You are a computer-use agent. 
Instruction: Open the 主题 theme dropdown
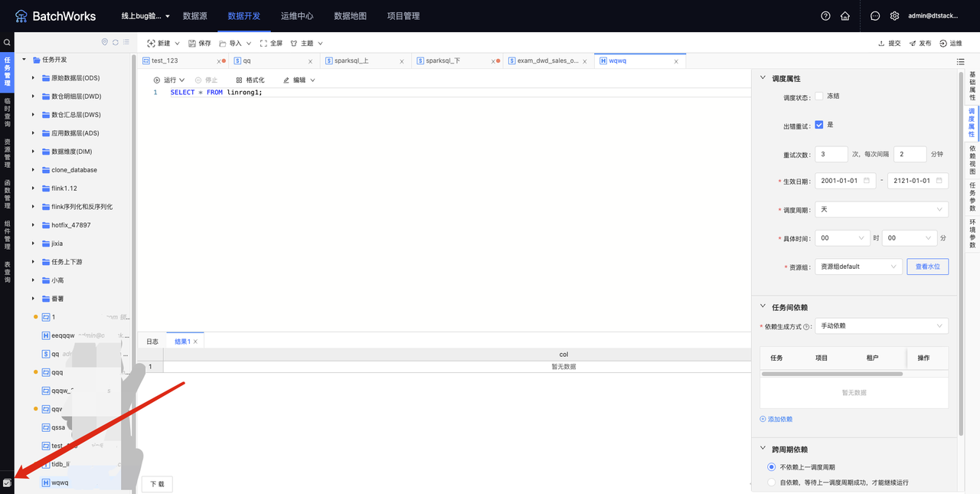click(x=306, y=43)
